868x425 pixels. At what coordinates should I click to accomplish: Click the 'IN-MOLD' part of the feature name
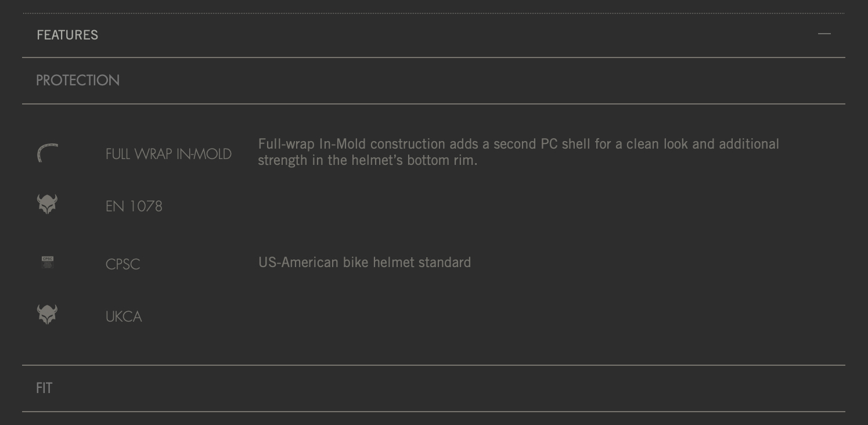204,154
